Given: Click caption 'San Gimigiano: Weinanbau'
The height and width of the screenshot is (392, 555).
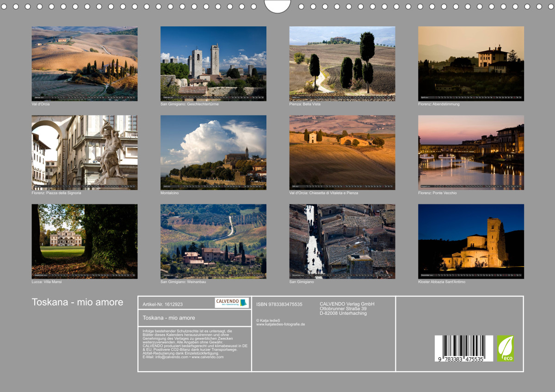Looking at the screenshot, I should (183, 282).
